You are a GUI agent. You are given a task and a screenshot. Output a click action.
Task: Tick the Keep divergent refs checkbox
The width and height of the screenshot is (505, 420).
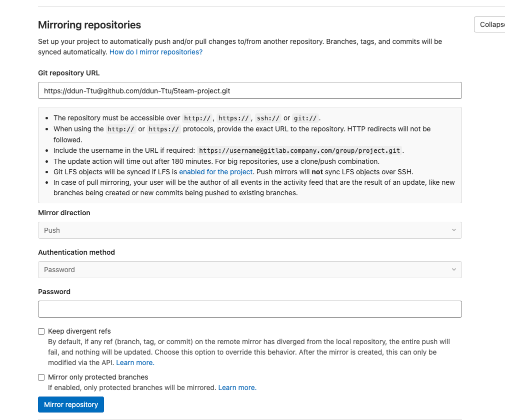point(41,331)
